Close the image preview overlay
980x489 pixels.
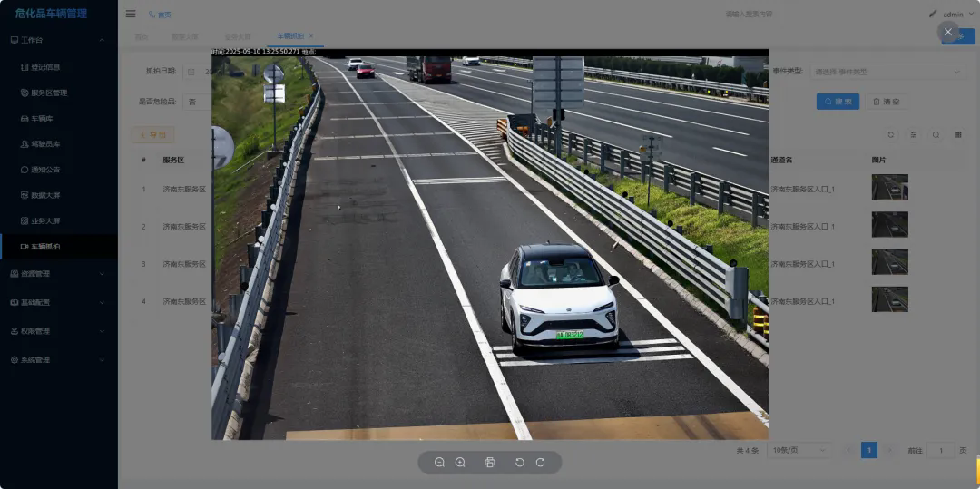click(x=948, y=32)
